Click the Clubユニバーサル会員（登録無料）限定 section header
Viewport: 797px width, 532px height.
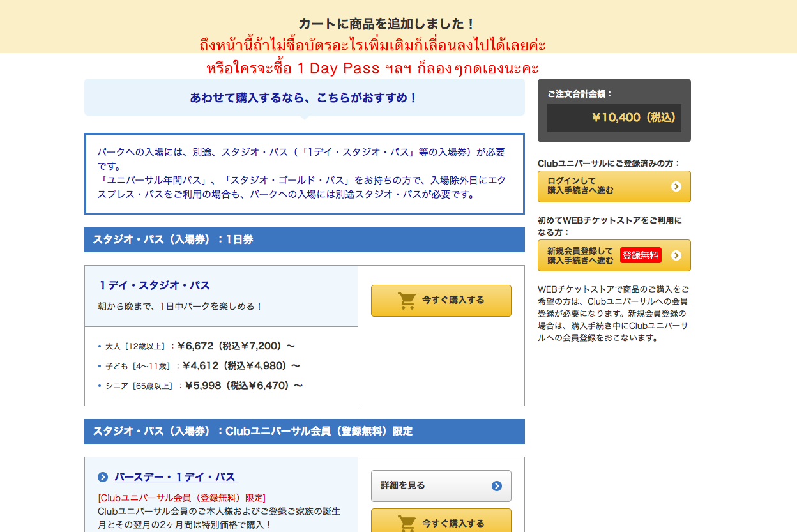(305, 431)
